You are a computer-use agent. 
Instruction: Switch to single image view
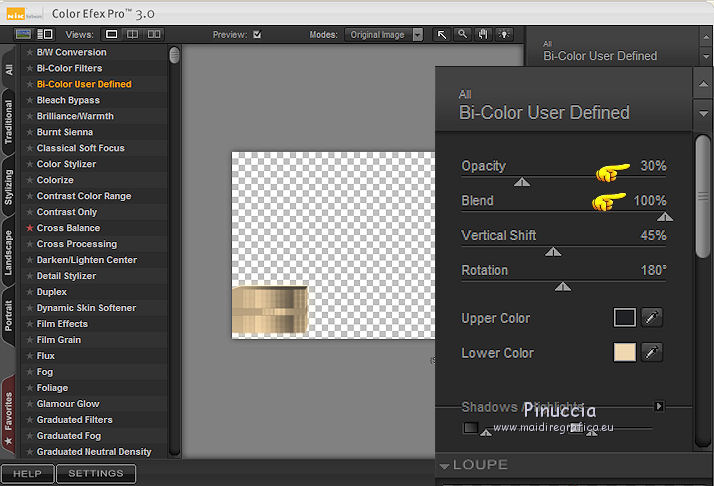[112, 34]
